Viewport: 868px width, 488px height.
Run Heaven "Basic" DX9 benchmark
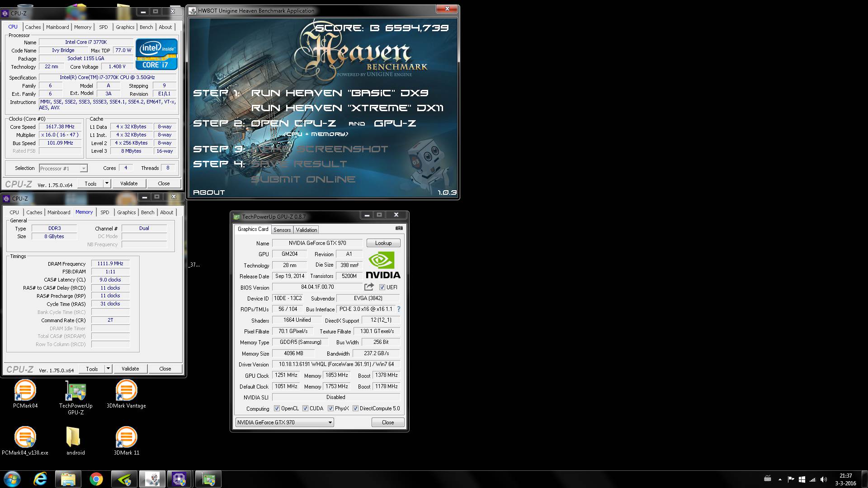point(340,93)
